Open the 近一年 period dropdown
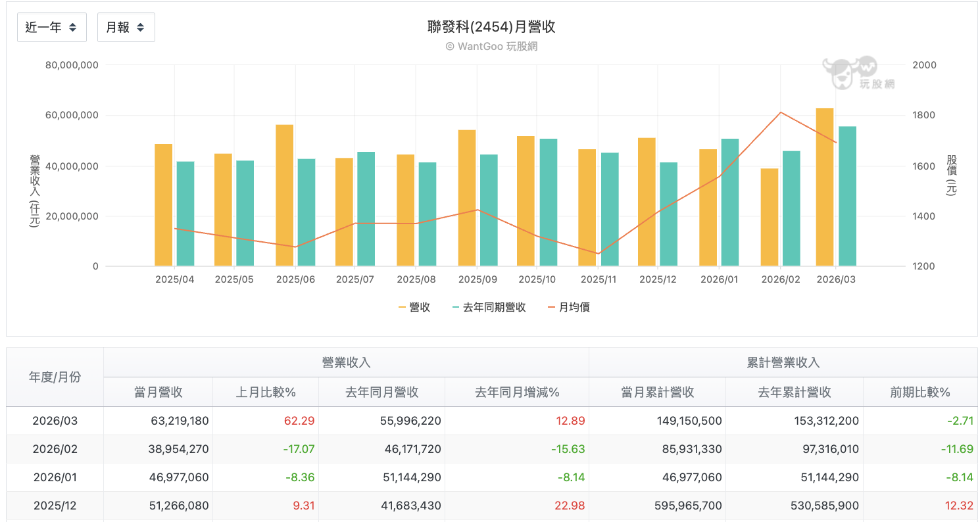The width and height of the screenshot is (980, 522). (52, 28)
